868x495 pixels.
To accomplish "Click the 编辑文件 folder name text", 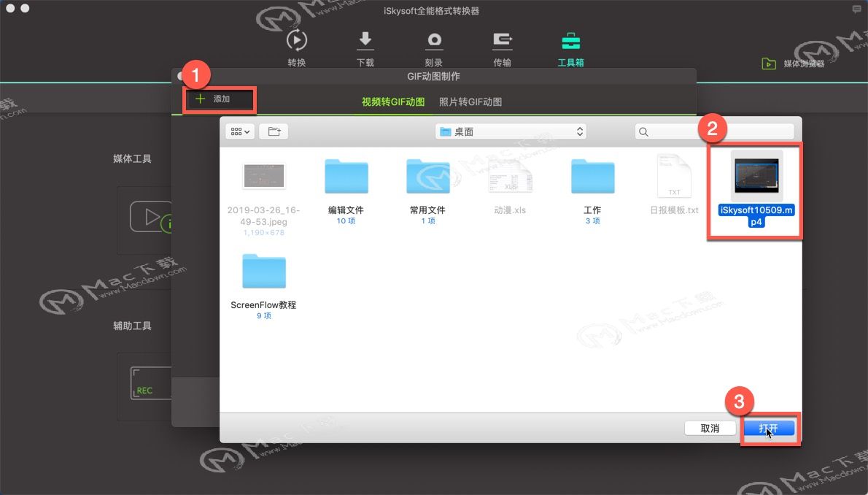I will point(346,210).
